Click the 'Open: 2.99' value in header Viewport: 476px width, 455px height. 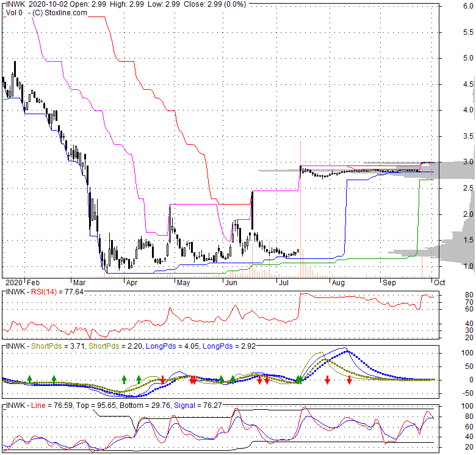tap(88, 4)
